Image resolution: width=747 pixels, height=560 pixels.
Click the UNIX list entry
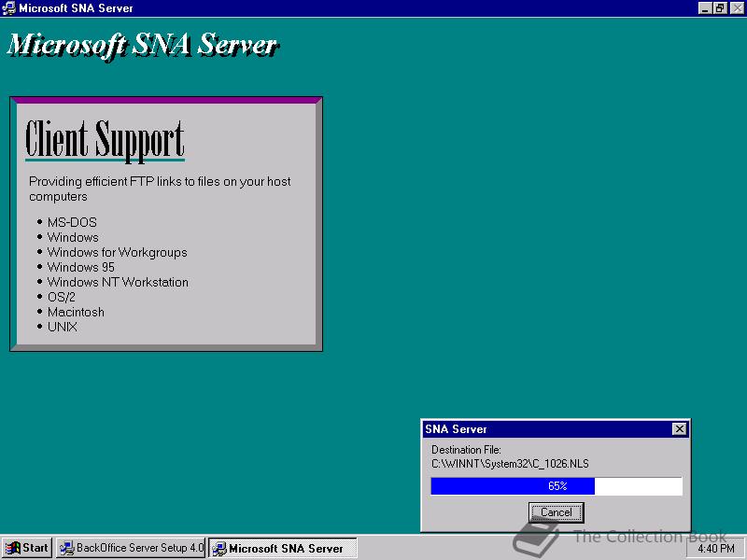point(63,328)
